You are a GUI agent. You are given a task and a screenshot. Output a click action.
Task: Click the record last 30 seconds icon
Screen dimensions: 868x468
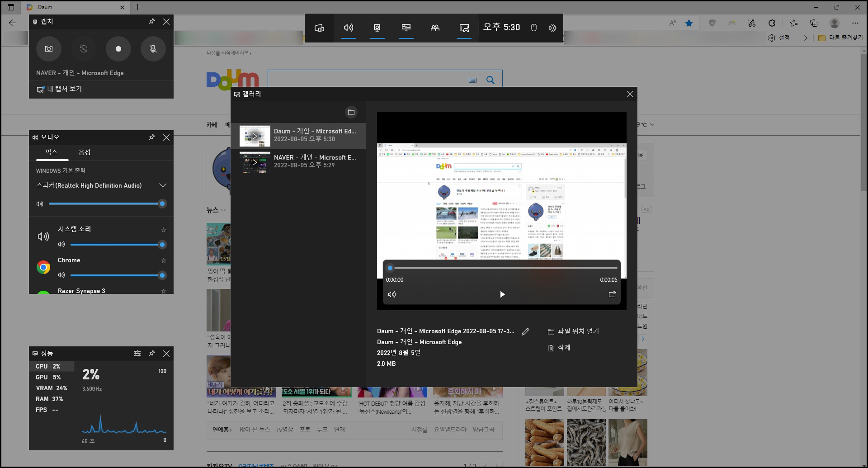[84, 49]
